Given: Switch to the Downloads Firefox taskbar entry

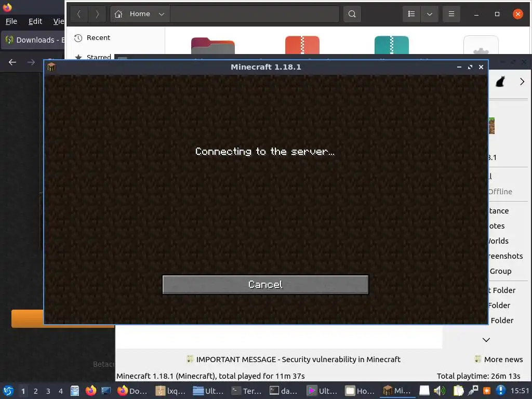Looking at the screenshot, I should click(133, 391).
